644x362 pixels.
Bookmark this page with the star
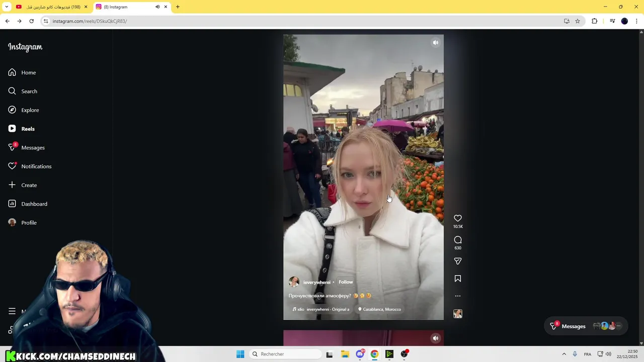click(578, 21)
